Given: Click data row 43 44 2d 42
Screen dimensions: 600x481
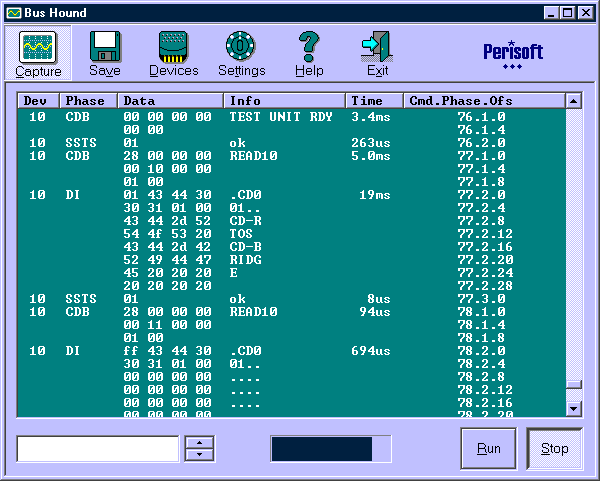Looking at the screenshot, I should coord(167,247).
